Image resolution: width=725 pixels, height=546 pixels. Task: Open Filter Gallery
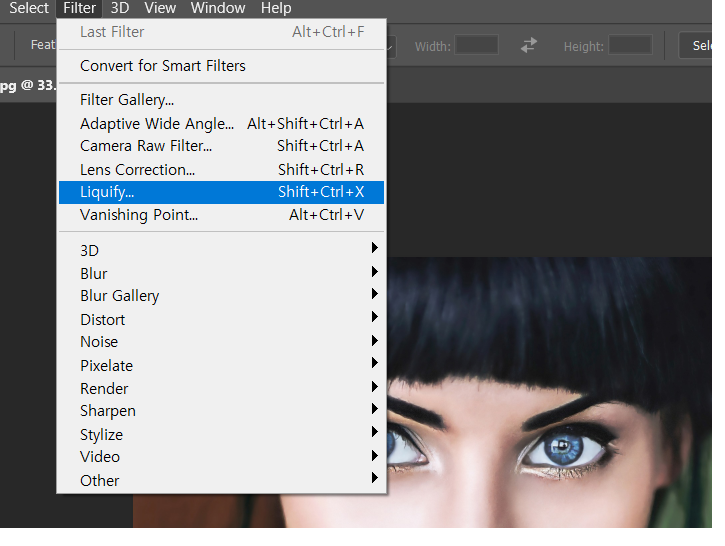tap(221, 100)
